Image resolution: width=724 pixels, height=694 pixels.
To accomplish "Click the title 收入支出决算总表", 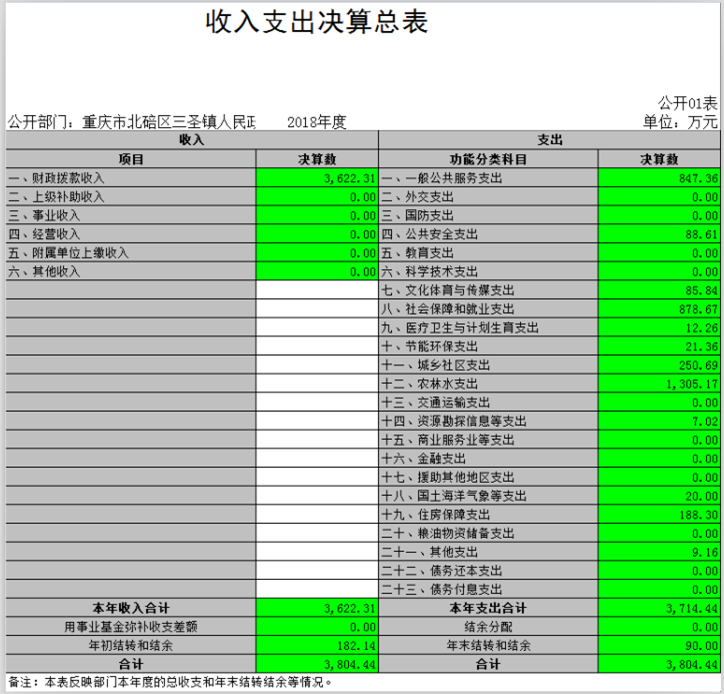I will (317, 21).
